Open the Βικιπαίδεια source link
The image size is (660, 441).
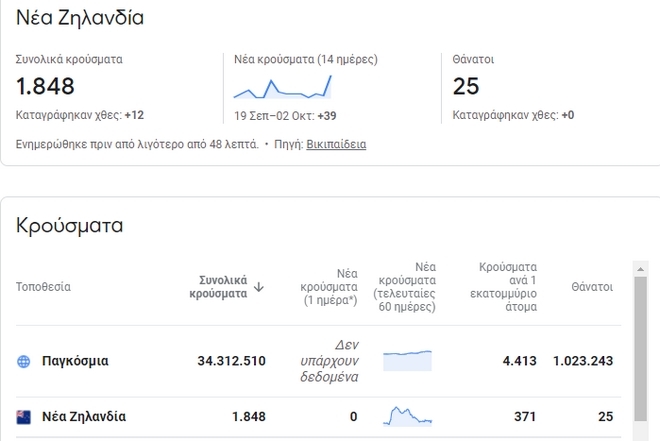tap(336, 144)
